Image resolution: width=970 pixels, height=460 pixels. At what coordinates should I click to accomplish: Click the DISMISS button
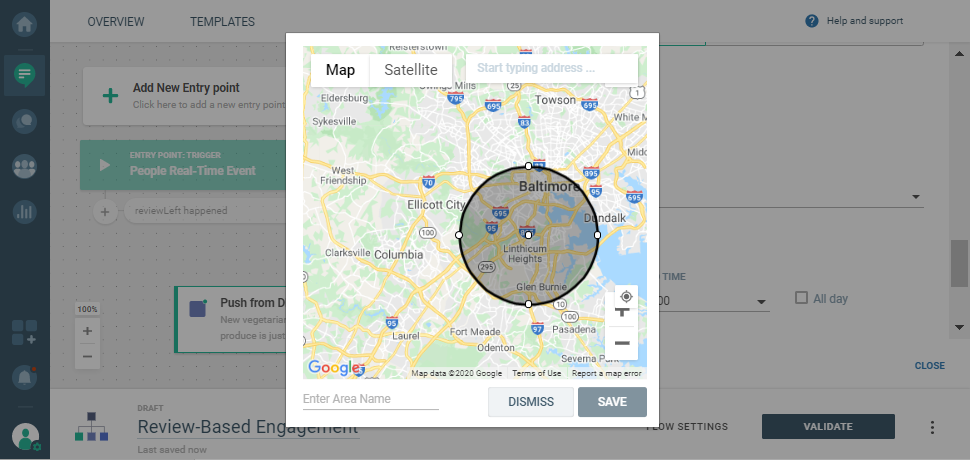[531, 402]
